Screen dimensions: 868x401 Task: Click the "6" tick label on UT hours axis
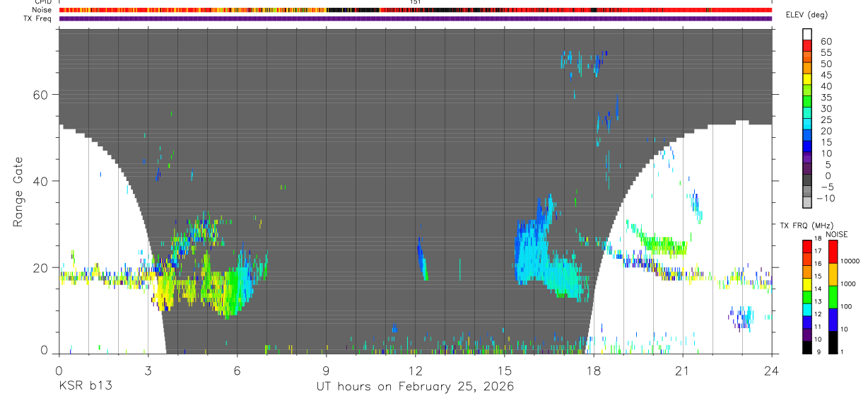(237, 371)
